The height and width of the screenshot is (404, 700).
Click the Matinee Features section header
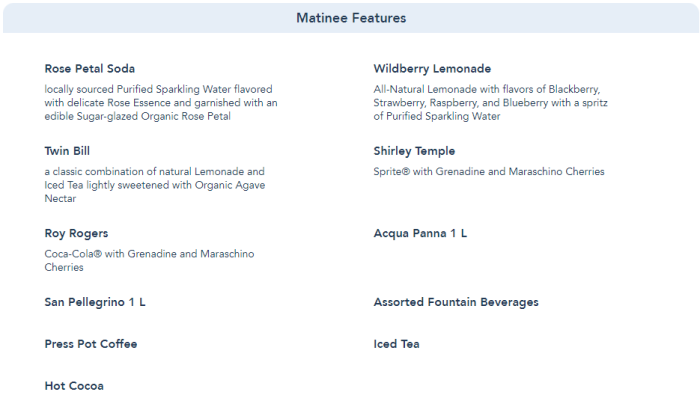point(350,18)
